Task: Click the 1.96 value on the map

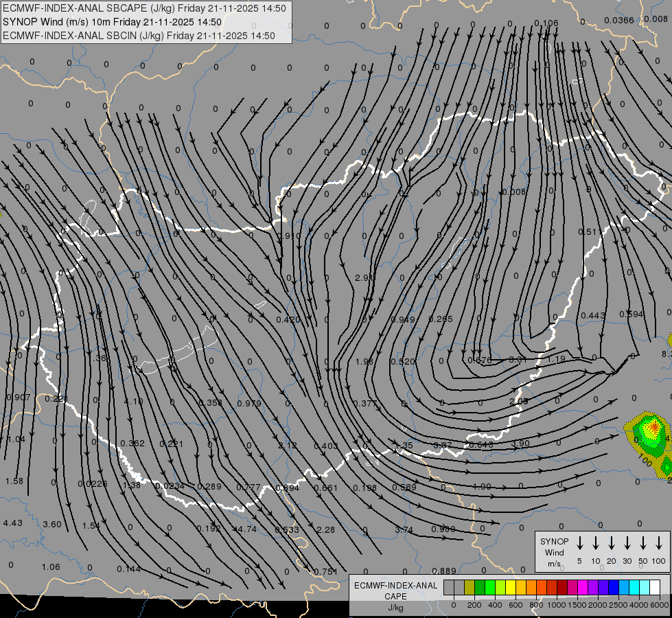Action: click(364, 362)
